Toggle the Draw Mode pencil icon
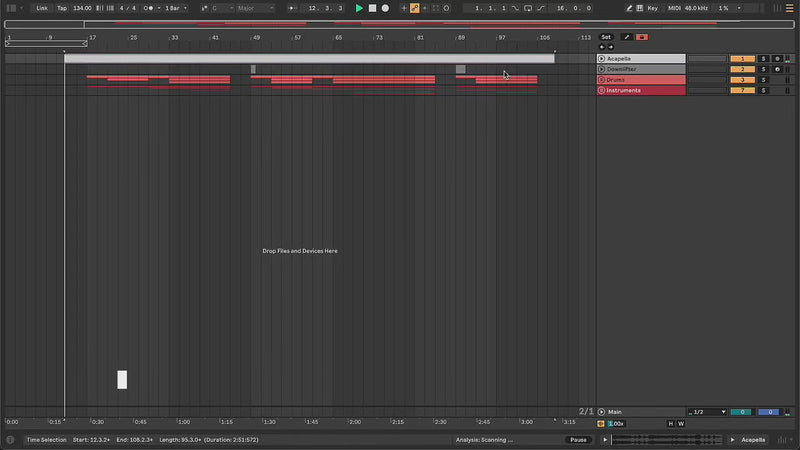Screen dimensions: 800x450 (629, 8)
